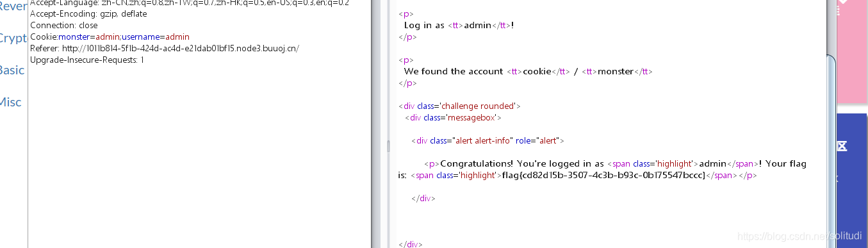
Task: Open the Crypto category link in sidebar
Action: pyautogui.click(x=13, y=38)
